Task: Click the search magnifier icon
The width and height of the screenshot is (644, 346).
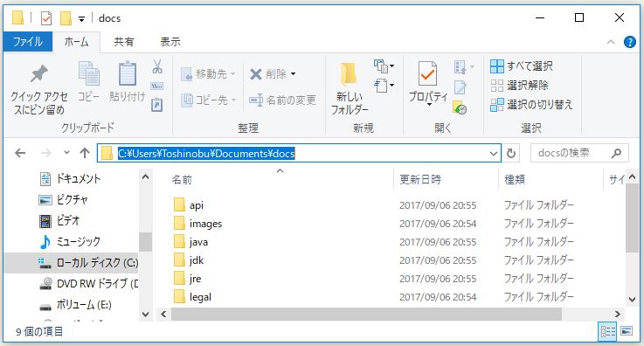Action: pos(616,154)
